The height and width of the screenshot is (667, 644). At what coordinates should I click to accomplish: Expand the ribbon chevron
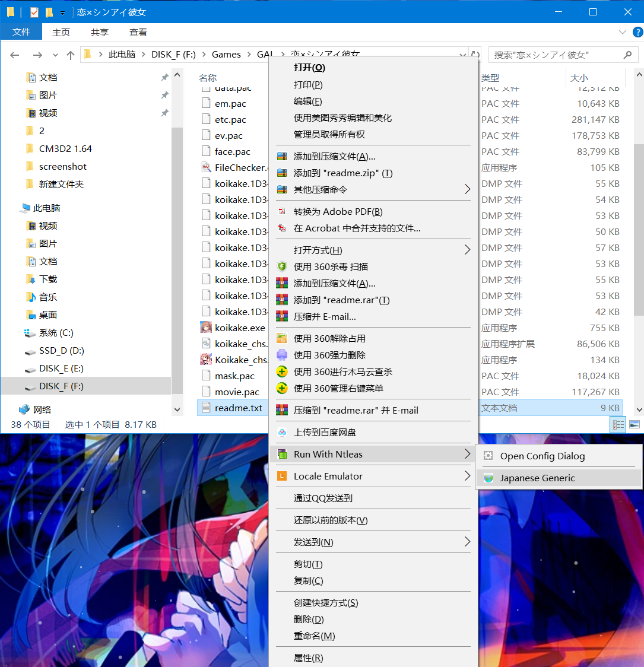[622, 32]
